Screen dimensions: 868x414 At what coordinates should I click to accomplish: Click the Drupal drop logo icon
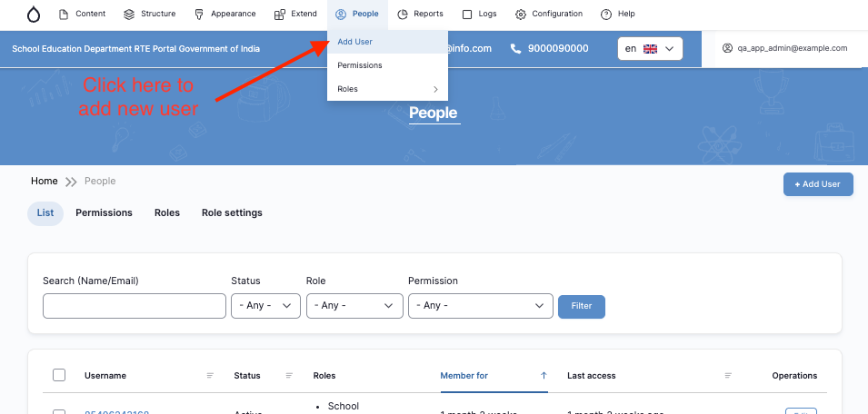34,15
